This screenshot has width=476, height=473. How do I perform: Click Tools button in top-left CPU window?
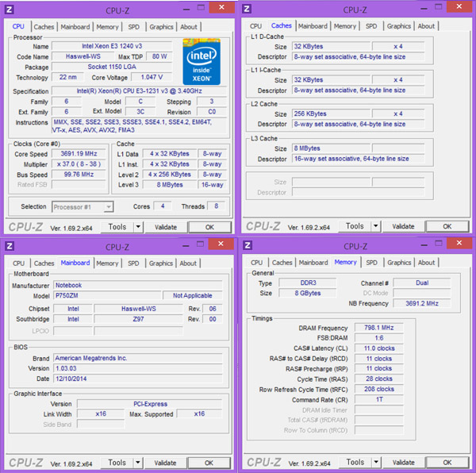[x=117, y=227]
